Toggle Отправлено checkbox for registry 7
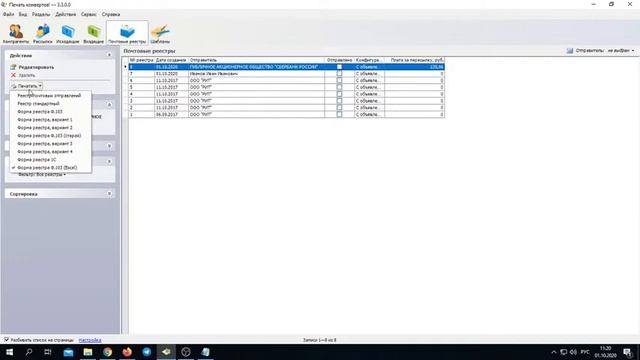640x360 pixels. pos(339,73)
